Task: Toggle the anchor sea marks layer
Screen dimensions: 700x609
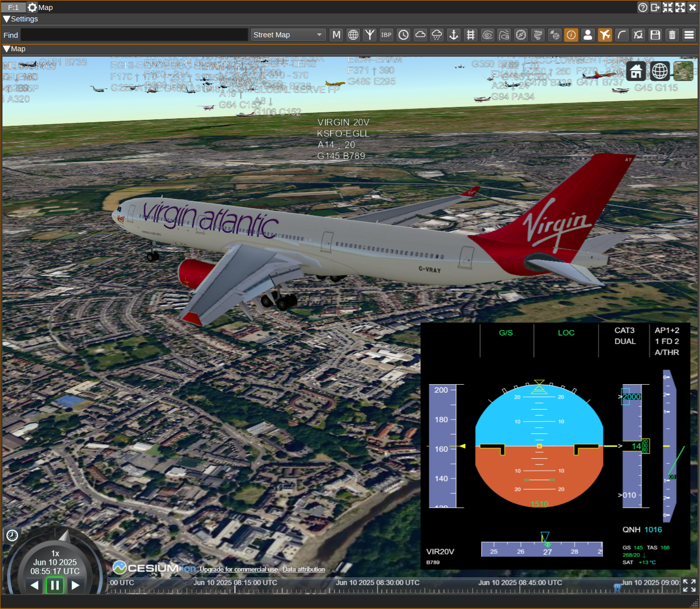Action: coord(454,35)
